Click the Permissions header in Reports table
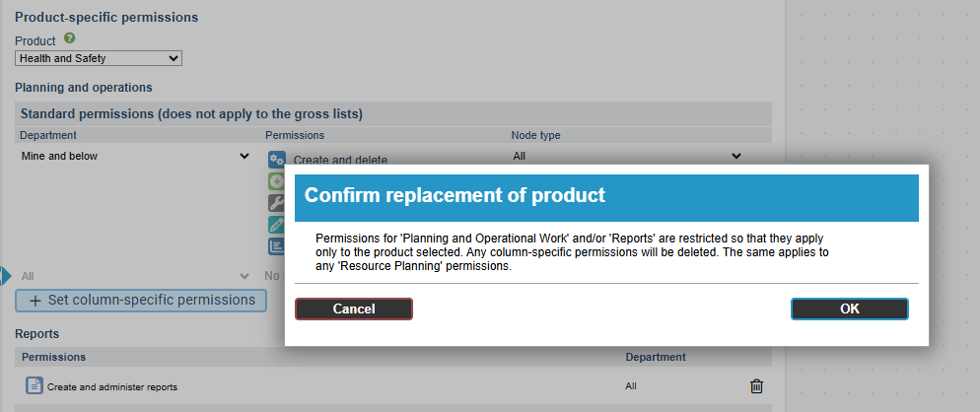 pyautogui.click(x=53, y=357)
